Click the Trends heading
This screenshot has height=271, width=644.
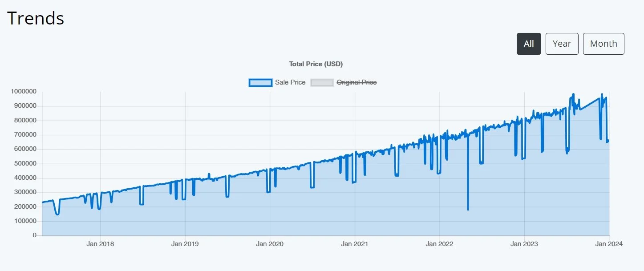(x=36, y=18)
